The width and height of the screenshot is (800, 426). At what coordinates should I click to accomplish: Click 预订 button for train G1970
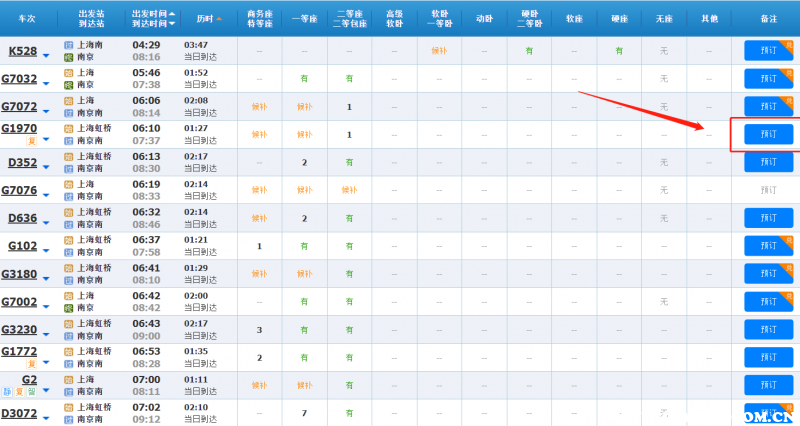767,134
